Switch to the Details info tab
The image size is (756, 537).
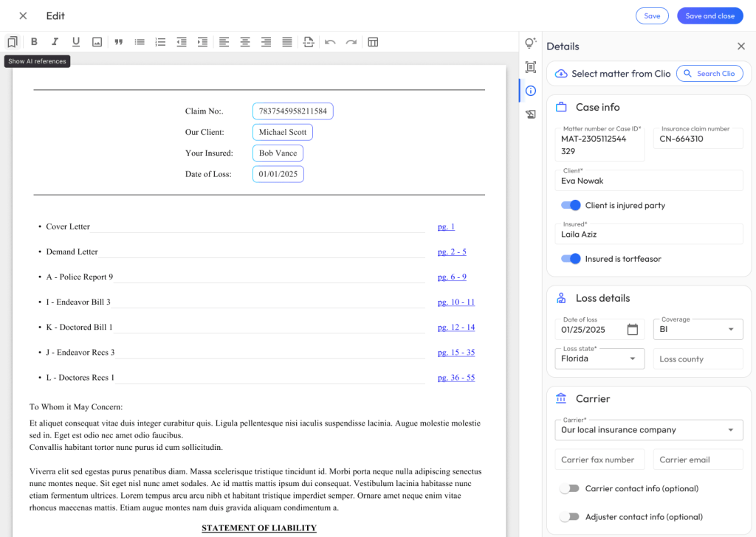(530, 91)
